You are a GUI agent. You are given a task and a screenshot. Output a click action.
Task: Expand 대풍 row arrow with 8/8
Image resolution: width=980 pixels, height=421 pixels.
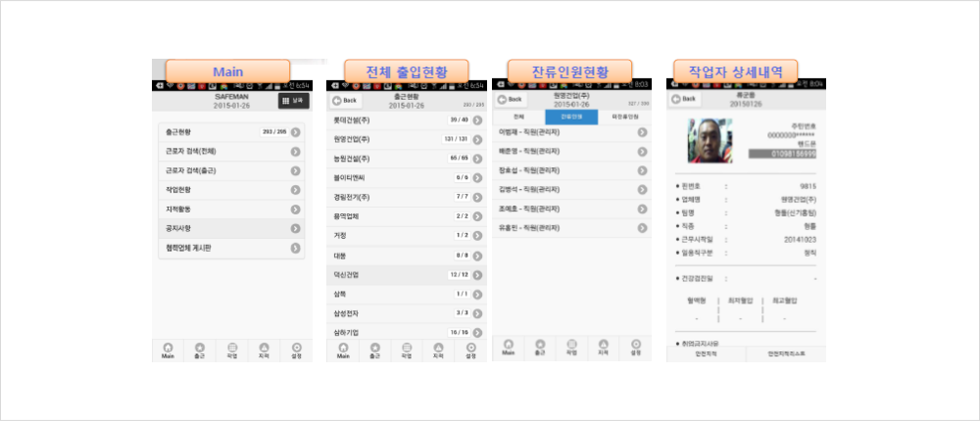[x=477, y=256]
